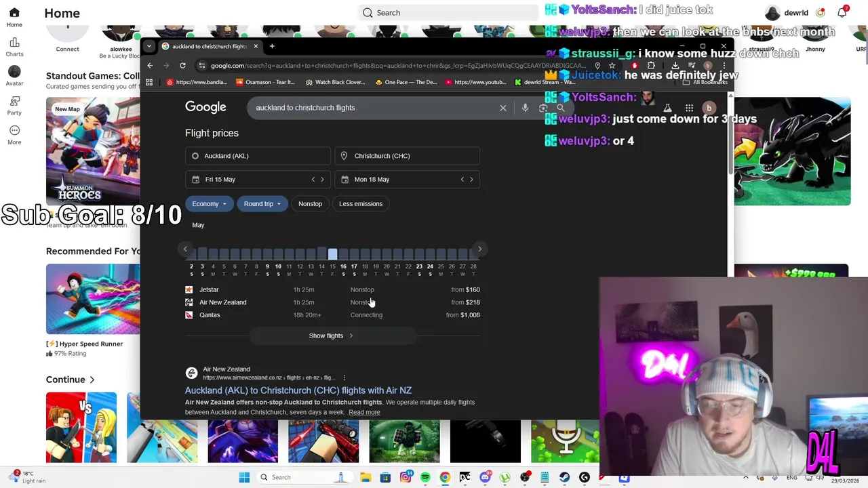Expand the Economy class dropdown

coord(209,204)
